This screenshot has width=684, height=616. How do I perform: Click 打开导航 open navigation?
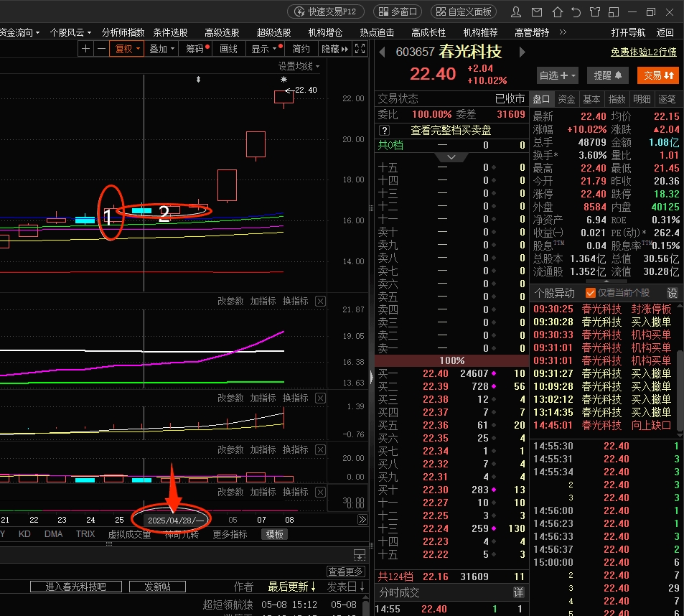pyautogui.click(x=628, y=33)
